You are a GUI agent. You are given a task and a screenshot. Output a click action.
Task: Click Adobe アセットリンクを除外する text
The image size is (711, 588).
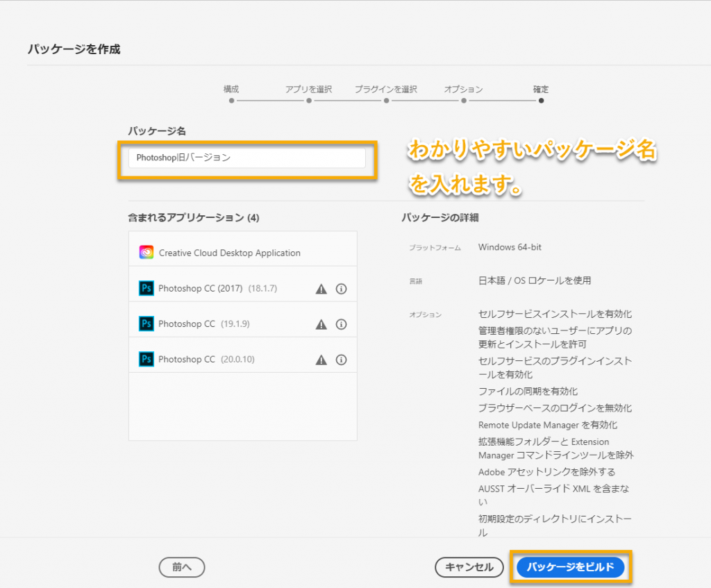(x=547, y=472)
